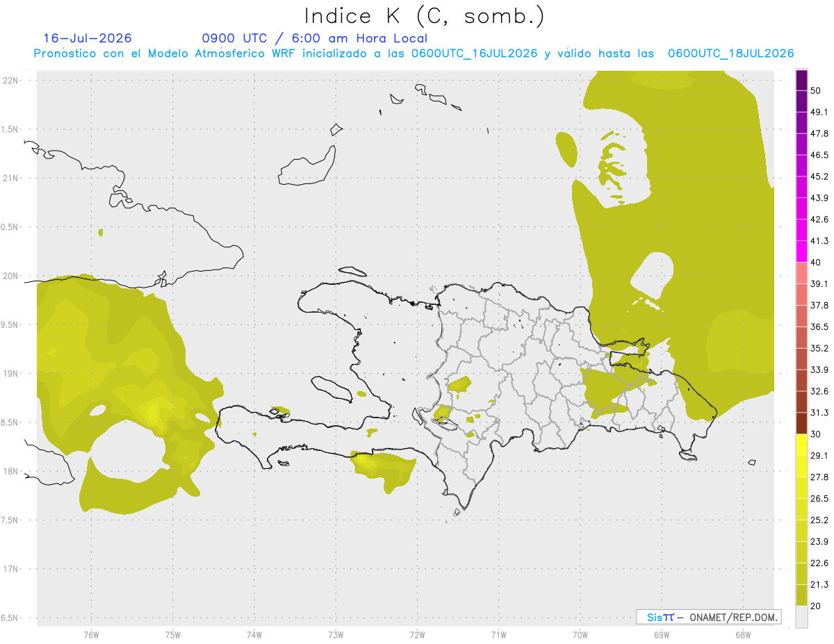Click the color bar value '36.5'
Screen dimensions: 834x644
click(820, 327)
